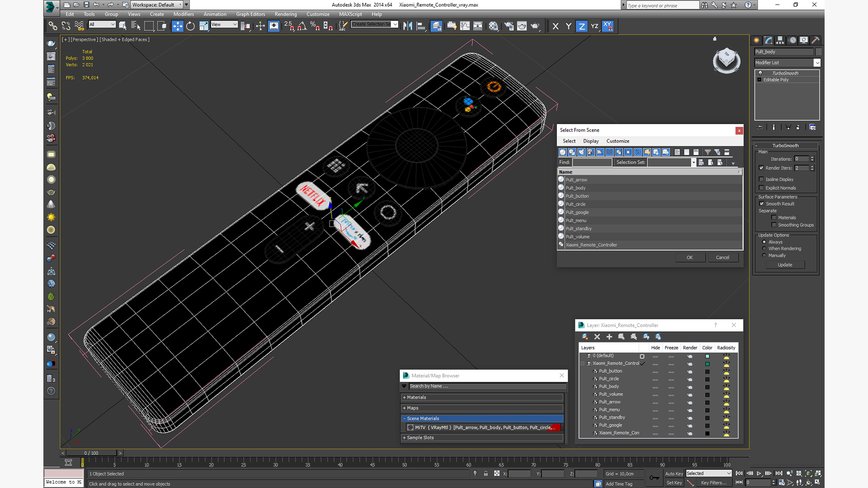Screen dimensions: 868x488
Task: Click the 0 (default) layer color swatch
Action: 708,356
